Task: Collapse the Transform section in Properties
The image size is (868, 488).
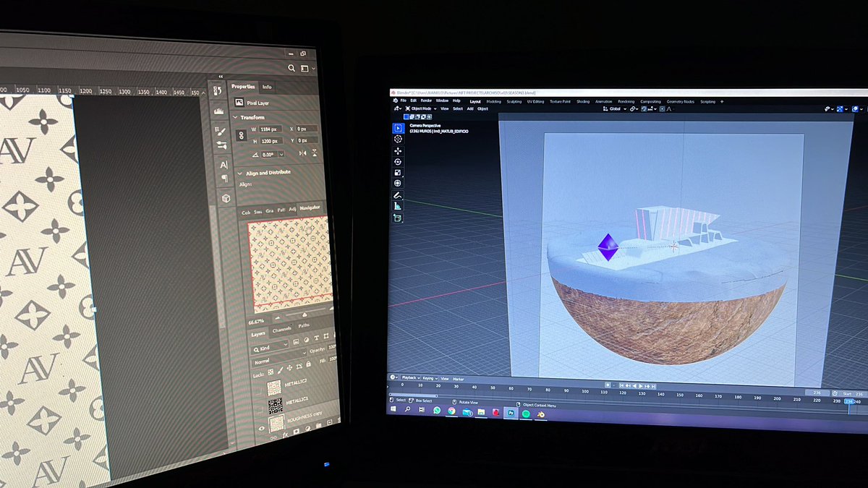Action: 235,117
